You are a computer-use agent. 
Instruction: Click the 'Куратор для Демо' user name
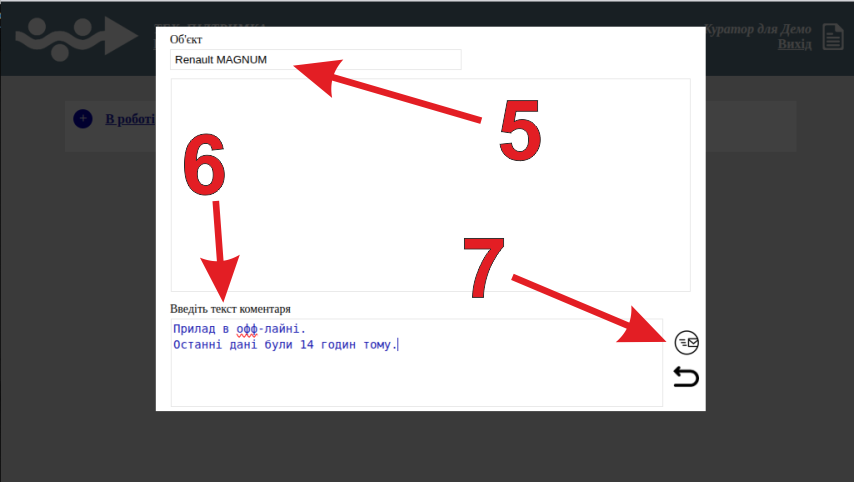coord(758,30)
